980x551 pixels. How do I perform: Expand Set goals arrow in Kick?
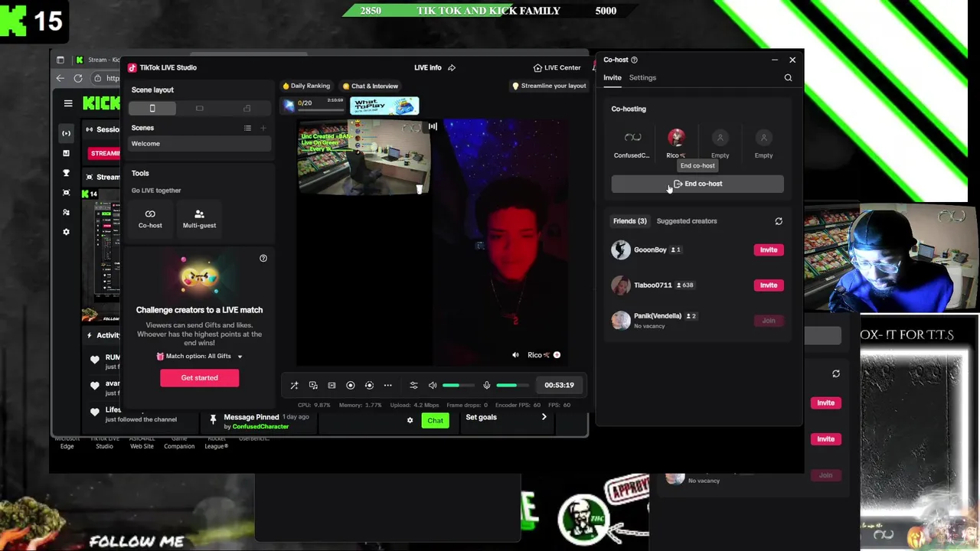(544, 417)
